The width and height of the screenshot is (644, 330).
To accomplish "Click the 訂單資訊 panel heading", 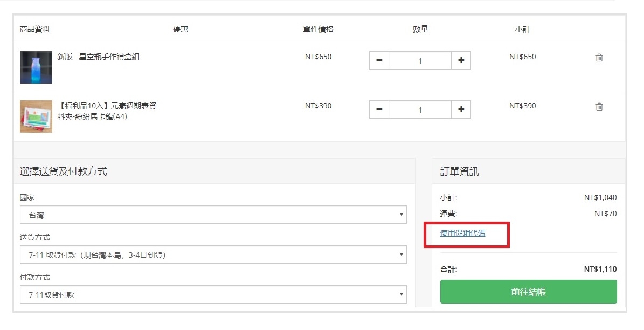I will (x=459, y=171).
